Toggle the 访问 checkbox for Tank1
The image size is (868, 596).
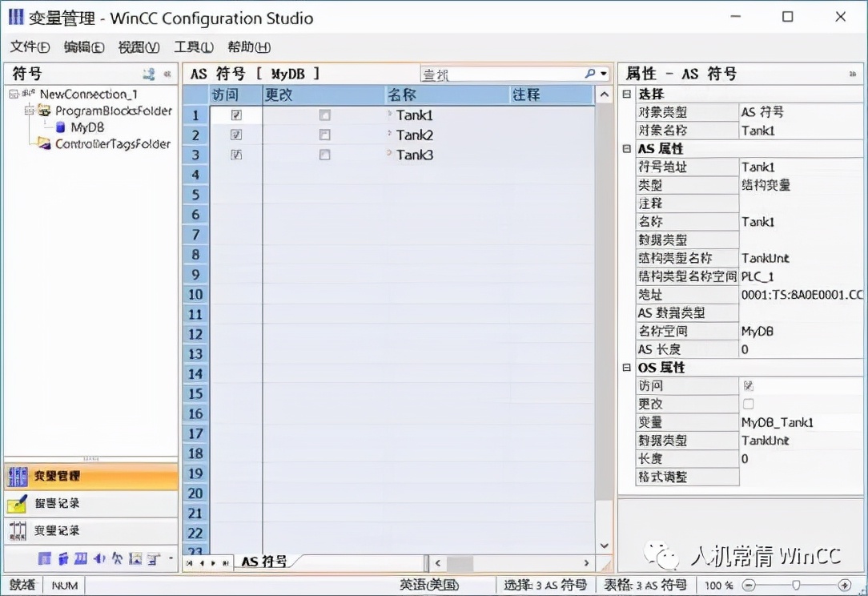click(235, 115)
